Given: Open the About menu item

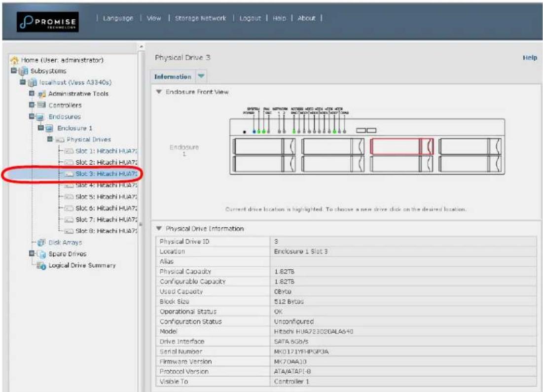Looking at the screenshot, I should coord(306,18).
